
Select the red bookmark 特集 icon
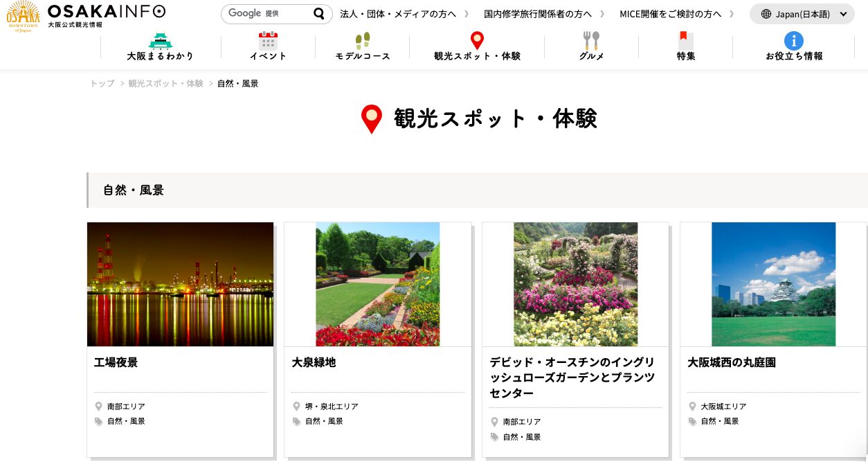[685, 40]
